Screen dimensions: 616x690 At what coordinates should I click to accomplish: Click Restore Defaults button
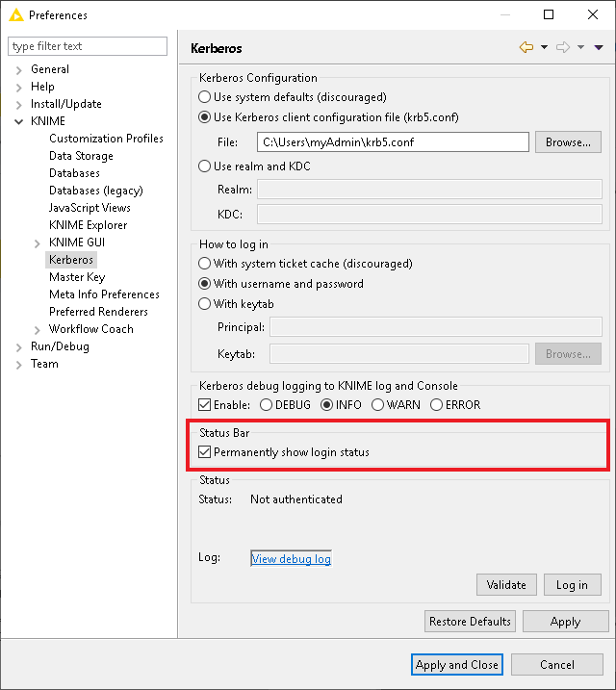470,622
